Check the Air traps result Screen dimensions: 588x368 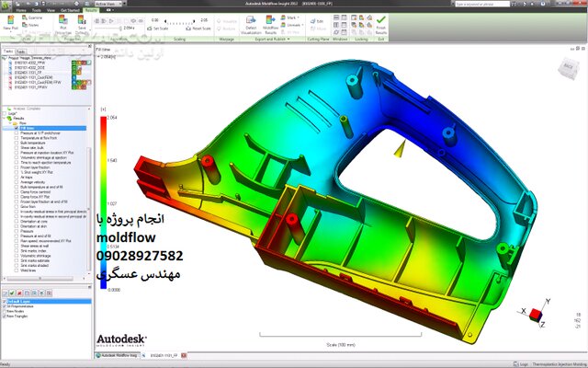17,177
